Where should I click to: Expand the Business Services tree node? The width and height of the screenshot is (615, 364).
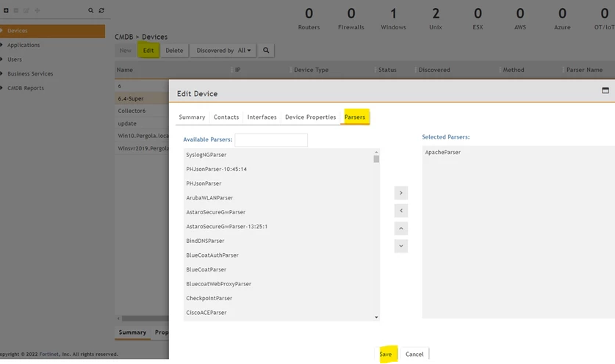pos(1,73)
